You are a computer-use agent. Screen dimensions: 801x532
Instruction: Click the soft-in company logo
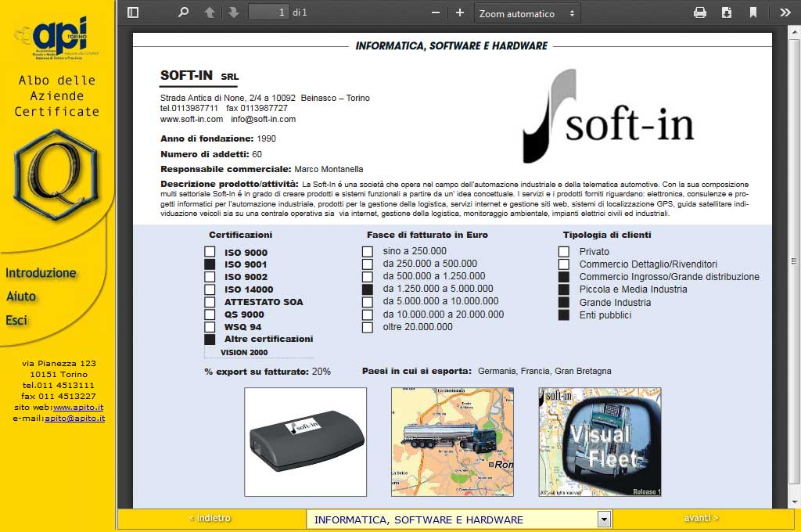(608, 117)
